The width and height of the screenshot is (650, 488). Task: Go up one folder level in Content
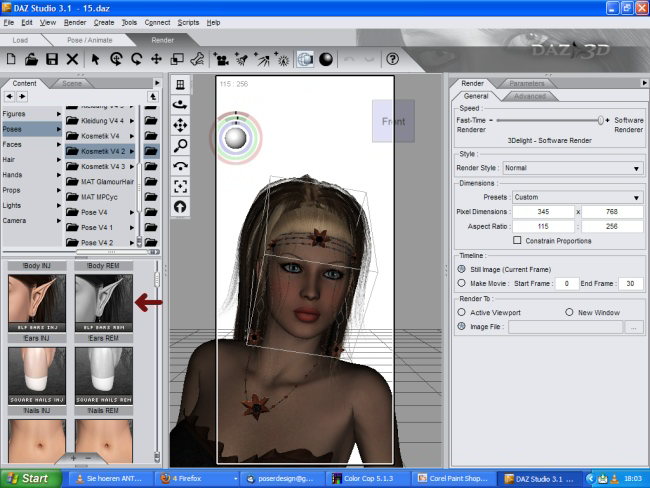click(153, 97)
